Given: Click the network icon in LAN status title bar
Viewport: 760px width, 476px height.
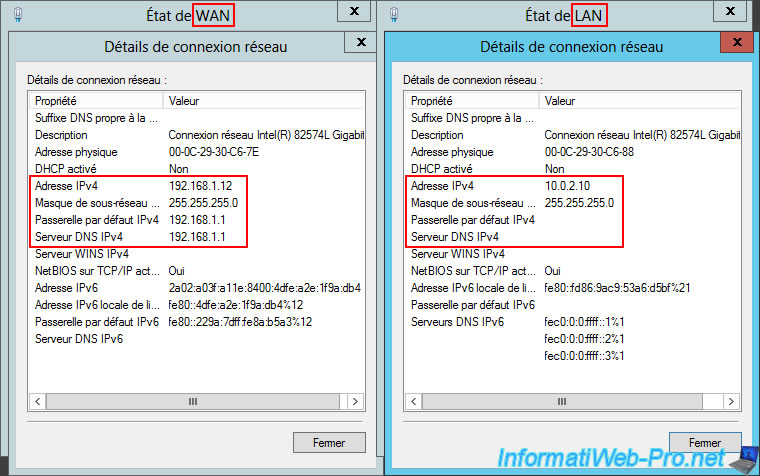Looking at the screenshot, I should (396, 15).
